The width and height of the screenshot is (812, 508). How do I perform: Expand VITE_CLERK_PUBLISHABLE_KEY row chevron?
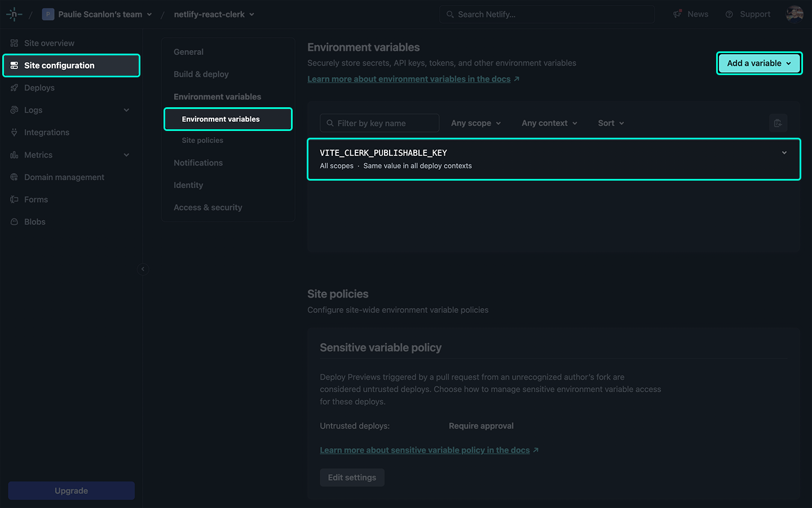784,153
